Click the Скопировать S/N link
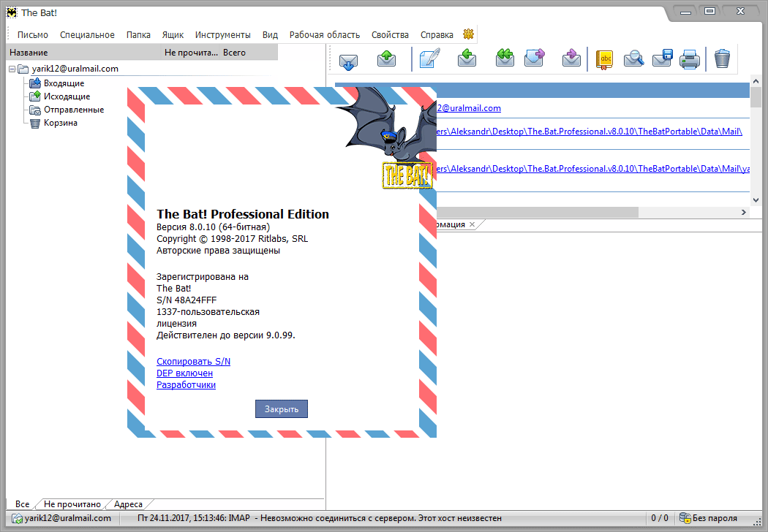The width and height of the screenshot is (768, 532). (194, 362)
